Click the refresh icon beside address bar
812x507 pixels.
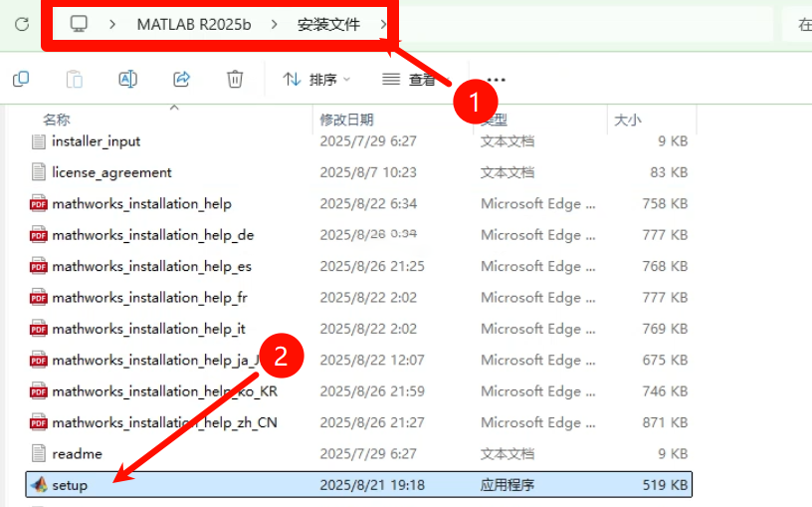click(22, 24)
